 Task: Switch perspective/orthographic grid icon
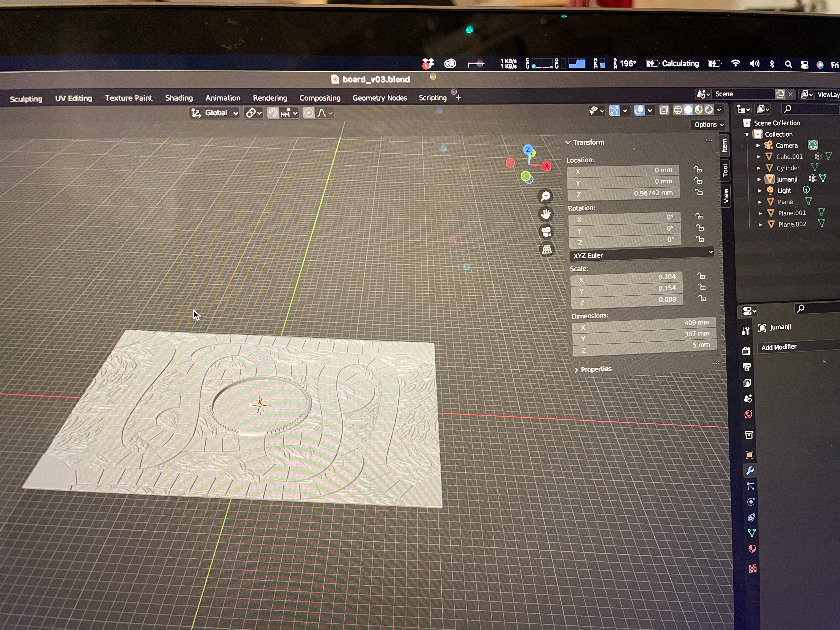click(x=547, y=250)
